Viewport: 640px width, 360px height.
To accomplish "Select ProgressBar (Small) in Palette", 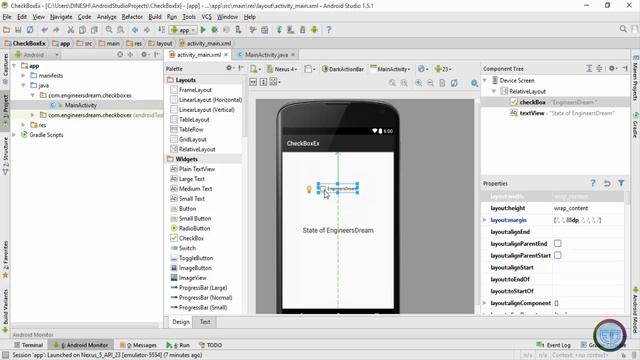I will click(x=199, y=307).
